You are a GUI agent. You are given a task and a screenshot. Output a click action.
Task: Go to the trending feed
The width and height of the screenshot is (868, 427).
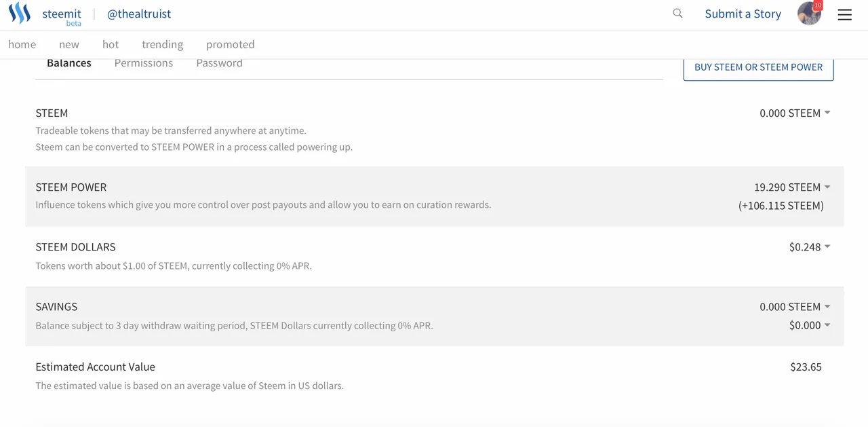[x=162, y=44]
